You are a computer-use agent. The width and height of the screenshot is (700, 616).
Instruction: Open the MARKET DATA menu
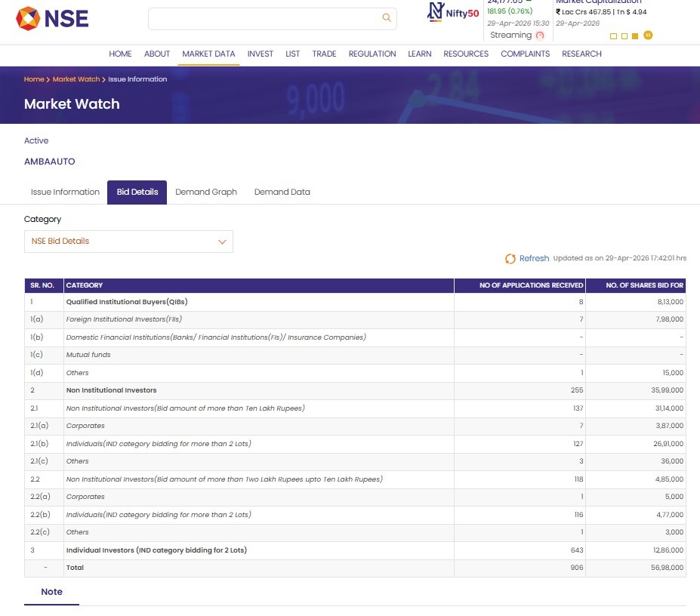(208, 54)
